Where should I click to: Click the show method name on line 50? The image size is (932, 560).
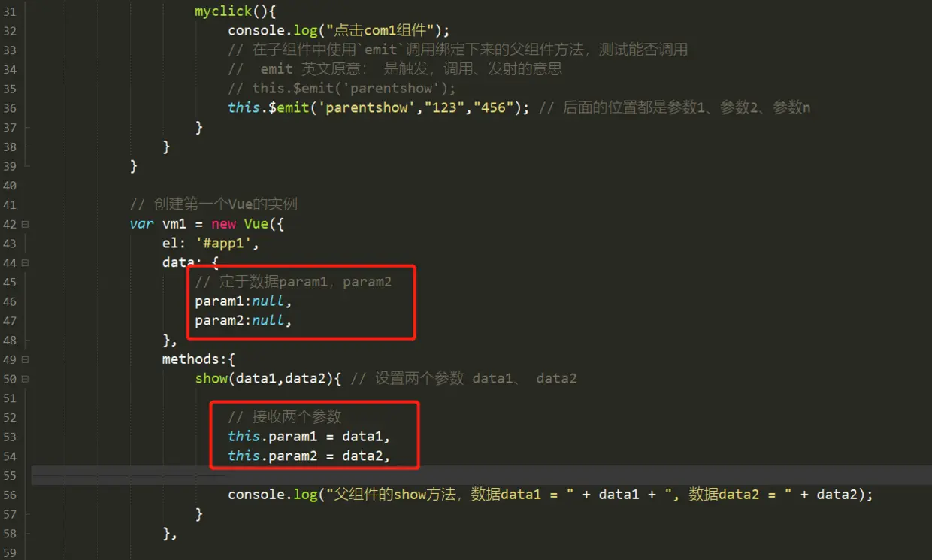[211, 379]
